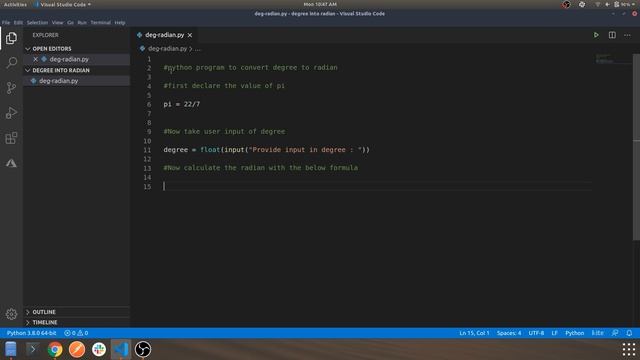The width and height of the screenshot is (640, 360).
Task: Open the clock and calendar panel
Action: click(x=320, y=4)
